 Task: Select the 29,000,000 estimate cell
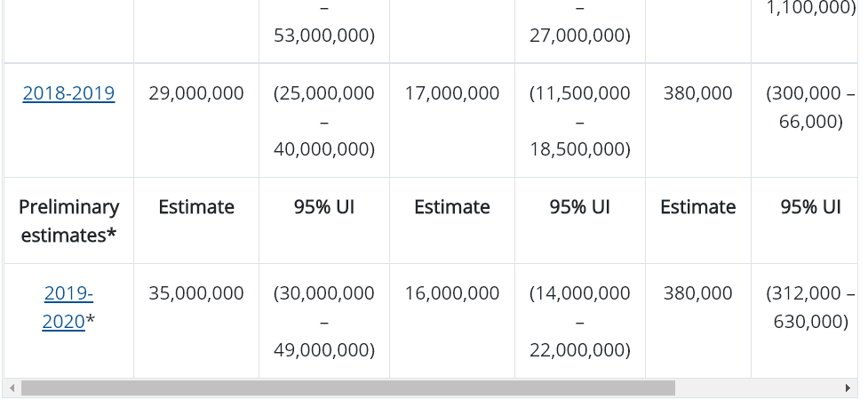pos(196,93)
